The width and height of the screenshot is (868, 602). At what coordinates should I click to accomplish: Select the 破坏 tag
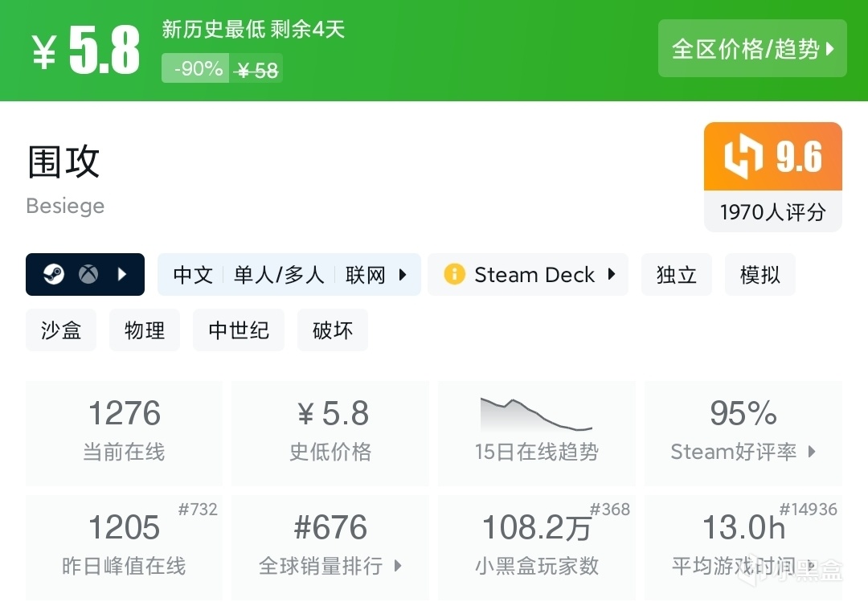pyautogui.click(x=333, y=330)
